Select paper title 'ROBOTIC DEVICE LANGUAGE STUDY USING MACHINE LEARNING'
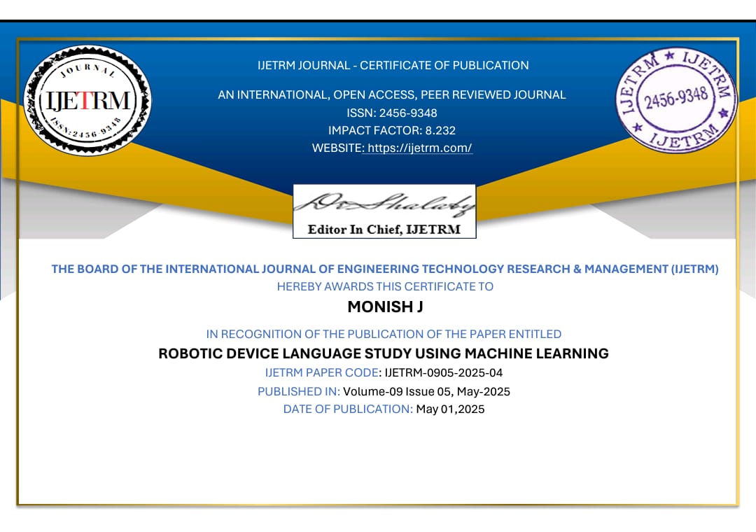The image size is (756, 532). 384,353
